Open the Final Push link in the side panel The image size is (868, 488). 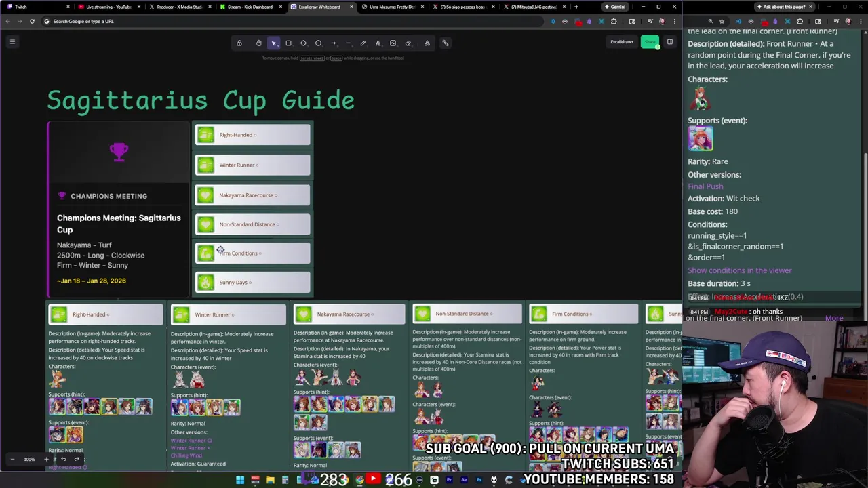point(705,186)
